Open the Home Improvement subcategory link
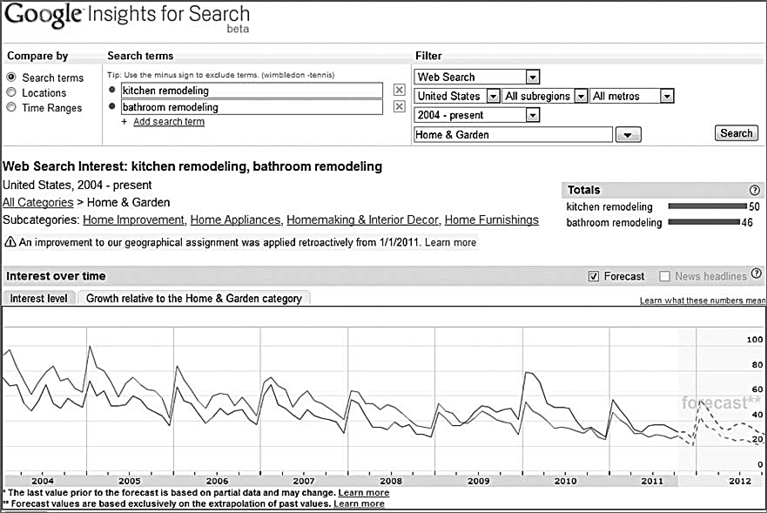The image size is (767, 513). pos(134,220)
